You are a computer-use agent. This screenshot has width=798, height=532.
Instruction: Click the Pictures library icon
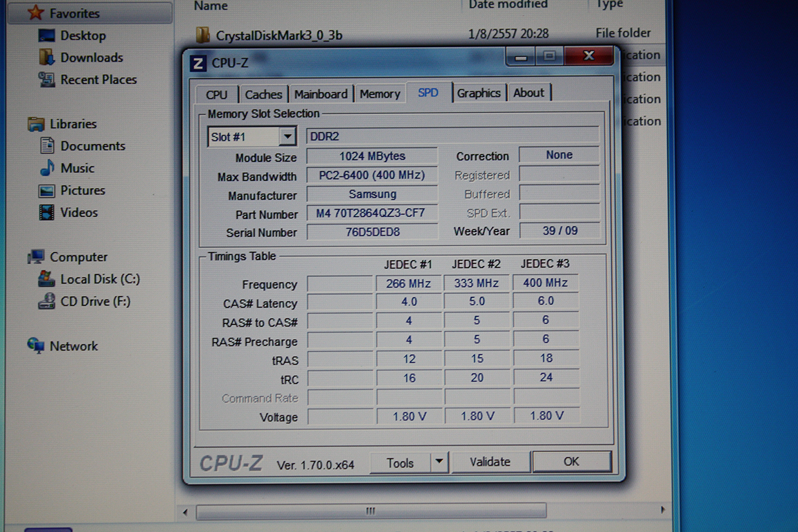click(46, 191)
